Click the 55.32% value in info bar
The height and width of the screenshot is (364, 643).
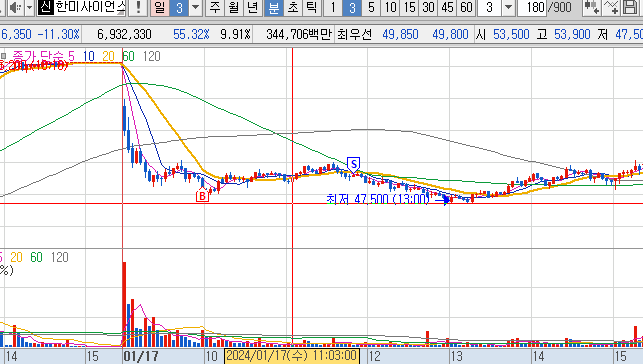191,34
